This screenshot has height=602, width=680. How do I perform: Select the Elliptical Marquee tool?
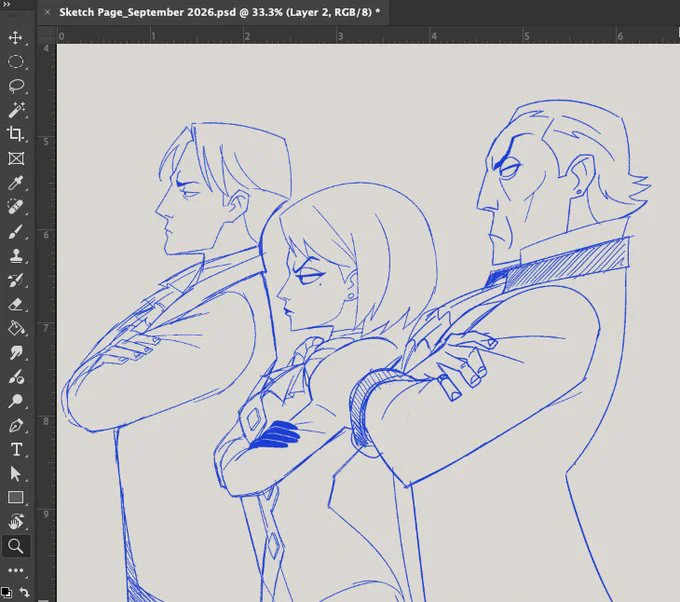coord(16,62)
